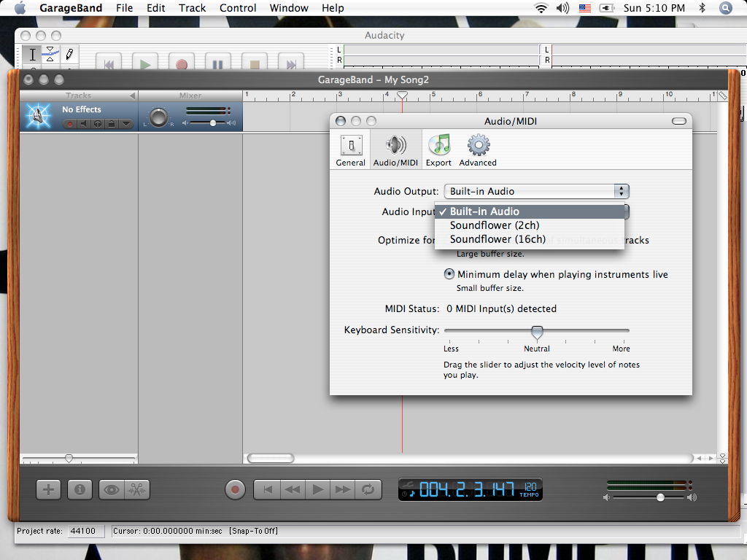Toggle the cycle region button

click(x=368, y=489)
